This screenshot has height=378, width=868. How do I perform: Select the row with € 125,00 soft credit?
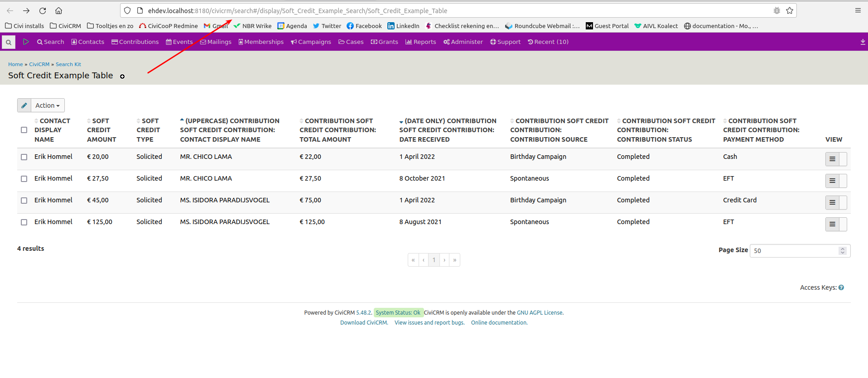tap(24, 222)
